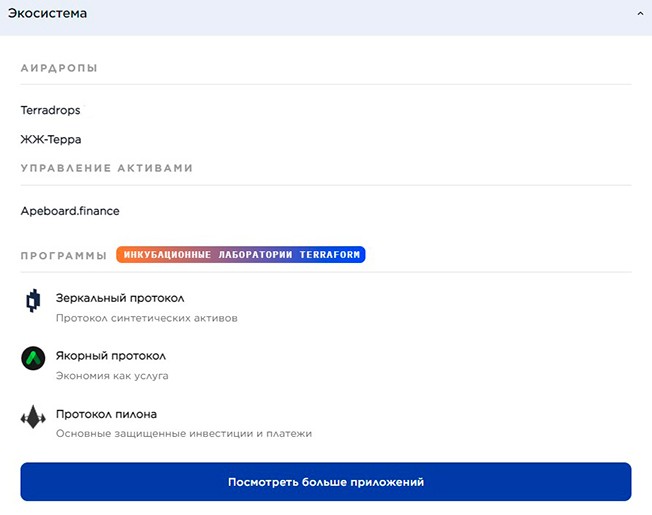Open the Terradrops link
The width and height of the screenshot is (652, 515).
pyautogui.click(x=50, y=110)
